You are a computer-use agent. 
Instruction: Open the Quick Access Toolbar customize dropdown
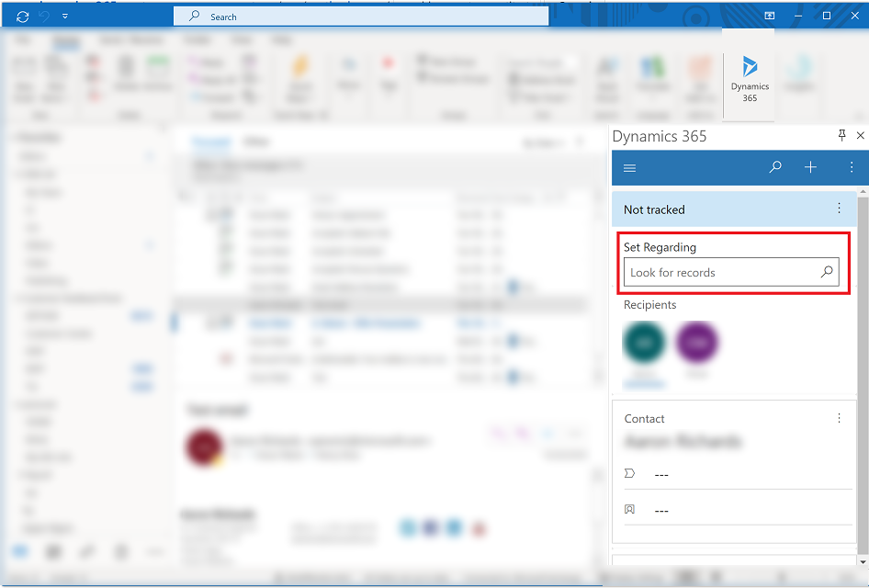[x=65, y=17]
